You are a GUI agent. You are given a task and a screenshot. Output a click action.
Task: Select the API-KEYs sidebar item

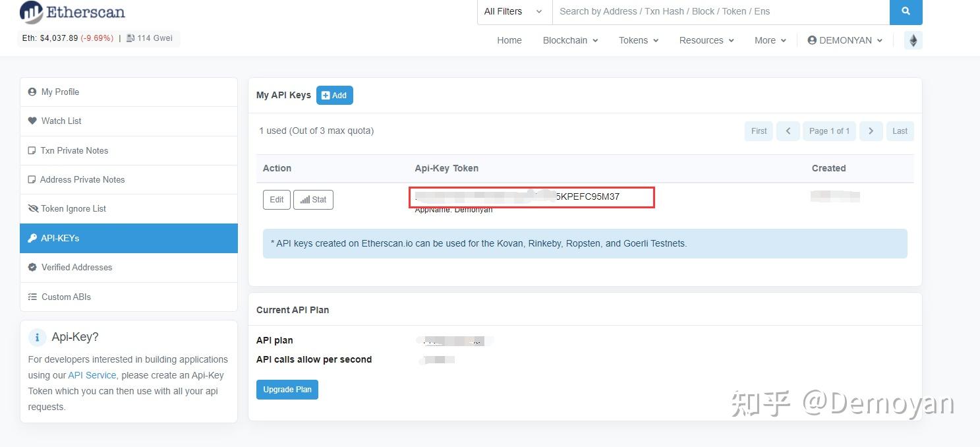point(129,238)
